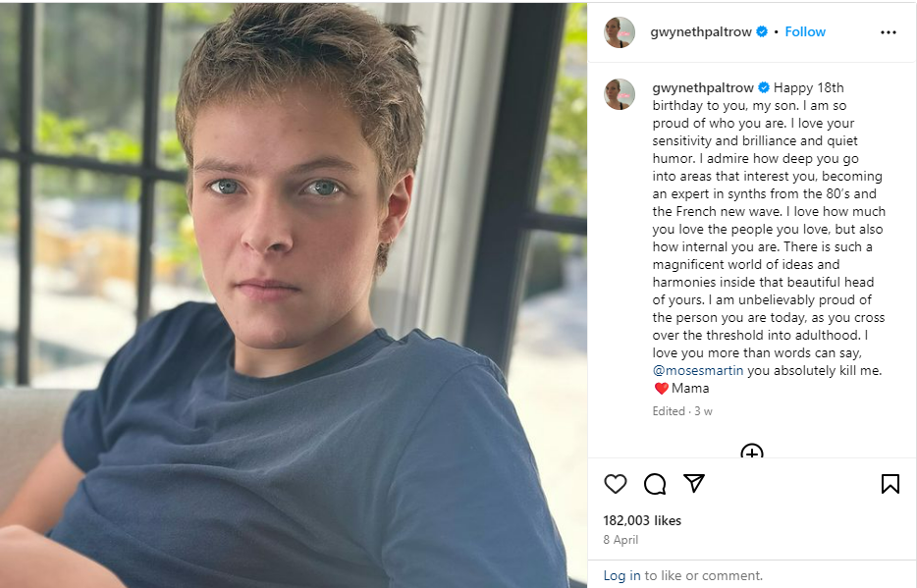The height and width of the screenshot is (588, 917).
Task: Open the avatar beside the caption
Action: [619, 94]
